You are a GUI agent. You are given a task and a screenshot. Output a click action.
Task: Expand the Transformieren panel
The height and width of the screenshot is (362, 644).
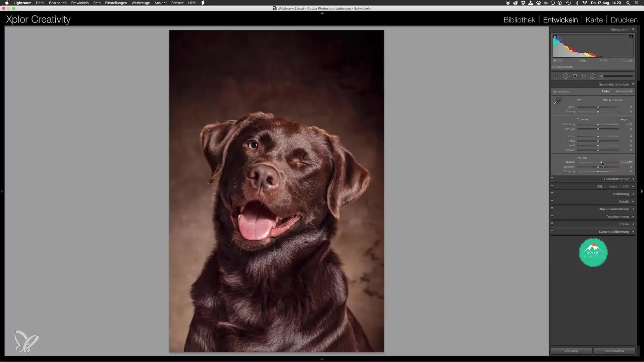[633, 217]
